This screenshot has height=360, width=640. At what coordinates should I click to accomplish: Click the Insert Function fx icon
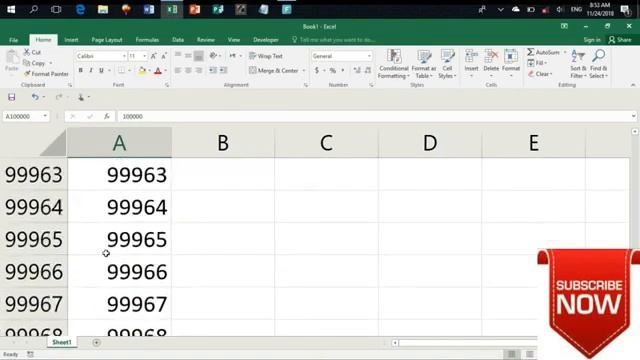coord(107,116)
